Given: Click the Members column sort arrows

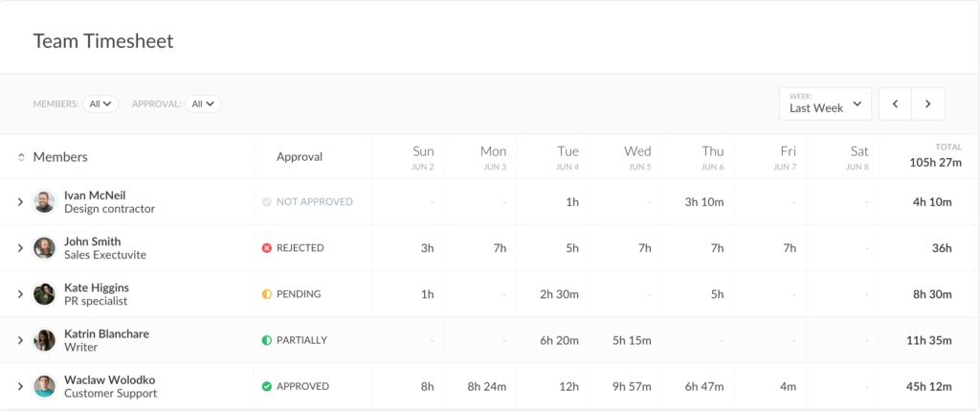Looking at the screenshot, I should point(21,157).
